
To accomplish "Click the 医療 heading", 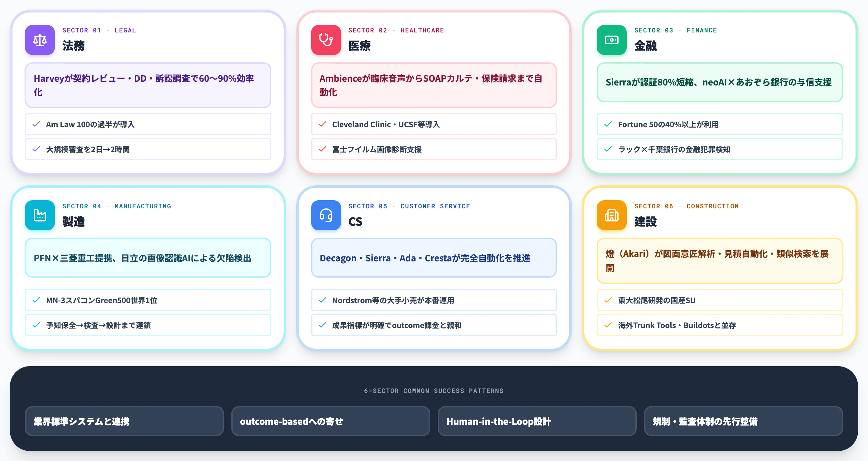I will pos(359,46).
